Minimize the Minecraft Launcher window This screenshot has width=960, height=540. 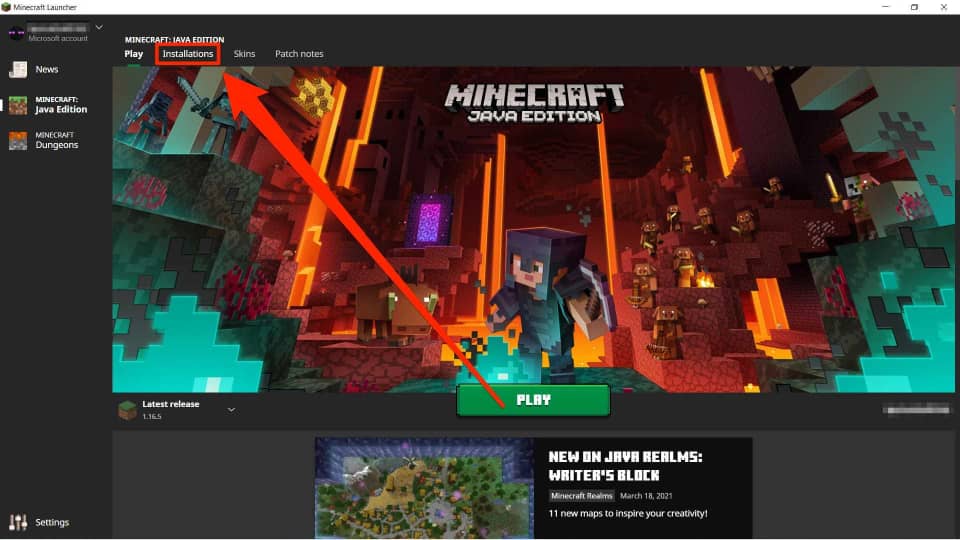point(886,7)
